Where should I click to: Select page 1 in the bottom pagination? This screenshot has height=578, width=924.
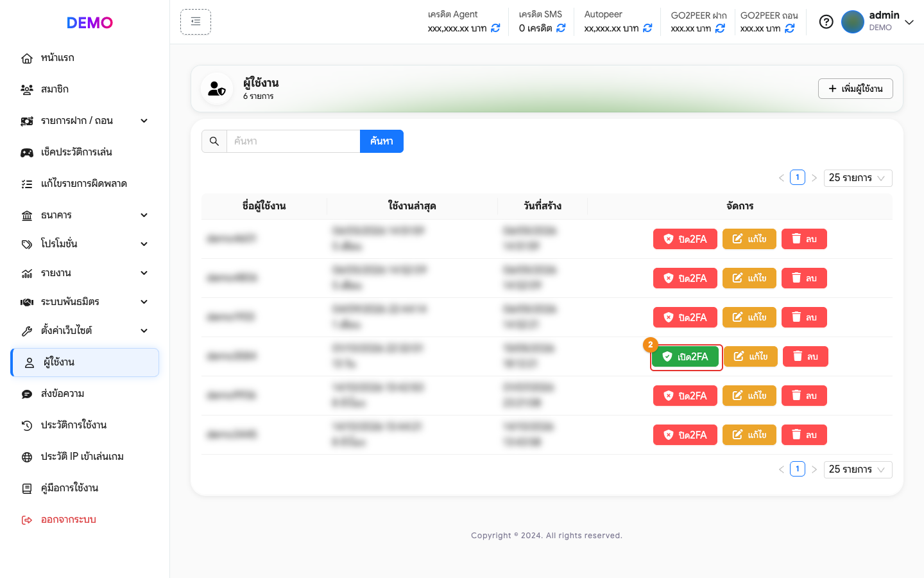tap(798, 469)
